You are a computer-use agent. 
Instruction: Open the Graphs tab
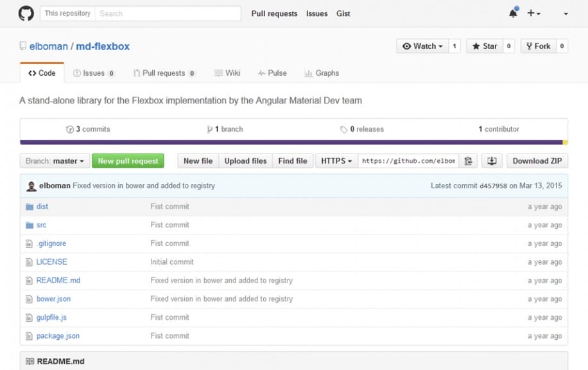pos(321,73)
